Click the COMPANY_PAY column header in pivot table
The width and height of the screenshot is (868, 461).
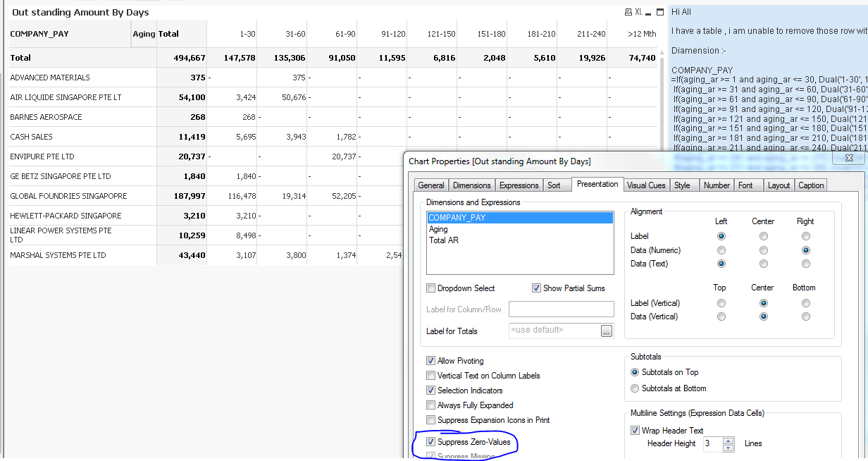pyautogui.click(x=39, y=34)
